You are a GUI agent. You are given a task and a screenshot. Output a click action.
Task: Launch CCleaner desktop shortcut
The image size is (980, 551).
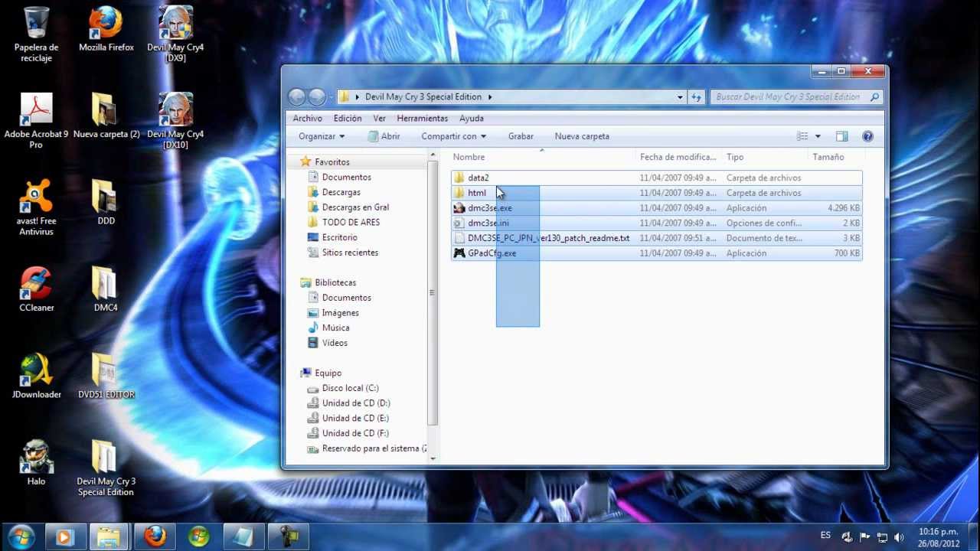36,289
